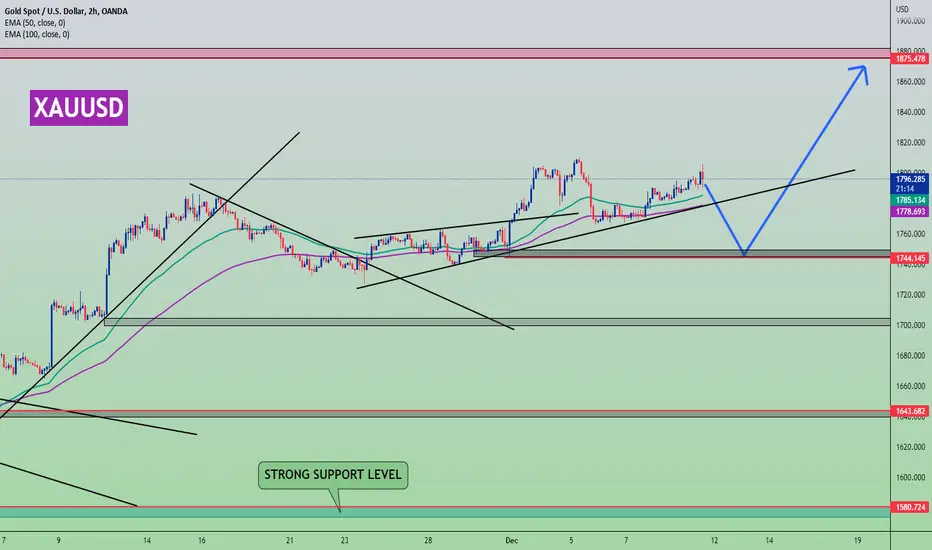Click the 1744.145 red price label

click(x=910, y=258)
